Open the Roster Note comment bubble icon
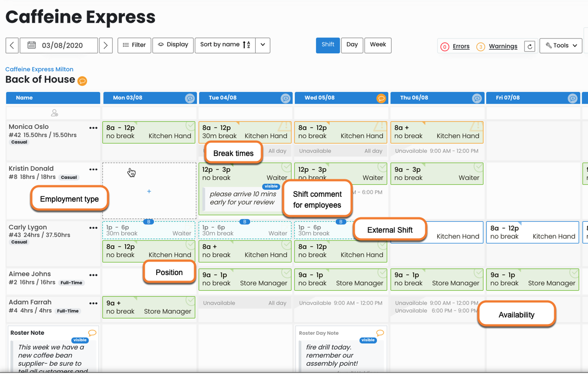This screenshot has width=588, height=374. tap(92, 333)
